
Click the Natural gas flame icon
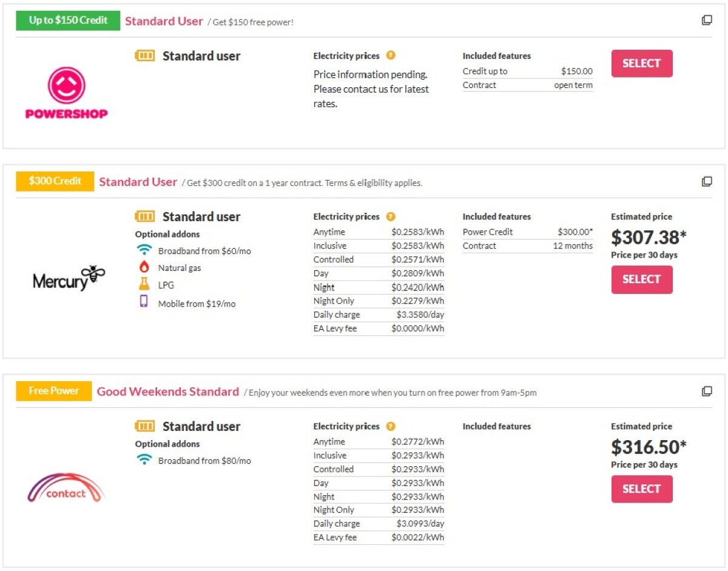pos(143,265)
